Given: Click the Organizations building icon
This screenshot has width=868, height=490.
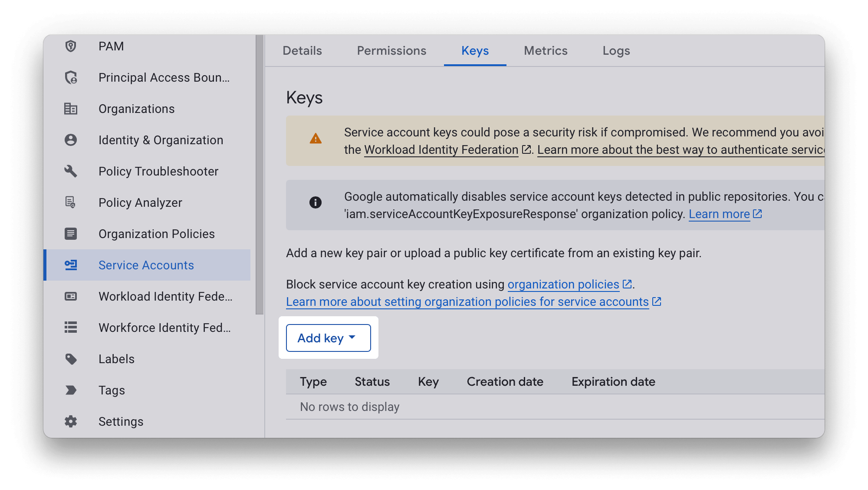Looking at the screenshot, I should 71,109.
